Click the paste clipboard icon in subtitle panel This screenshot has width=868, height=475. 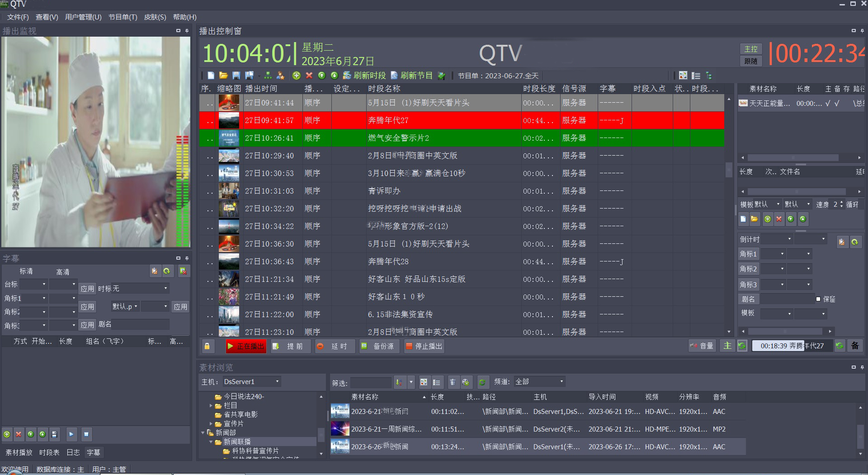155,271
